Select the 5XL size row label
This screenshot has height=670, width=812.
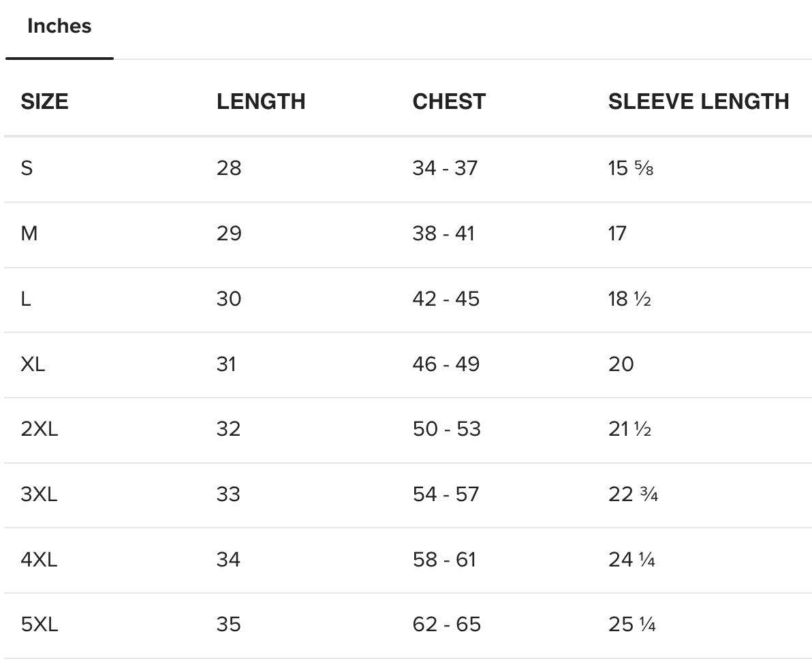click(x=40, y=624)
